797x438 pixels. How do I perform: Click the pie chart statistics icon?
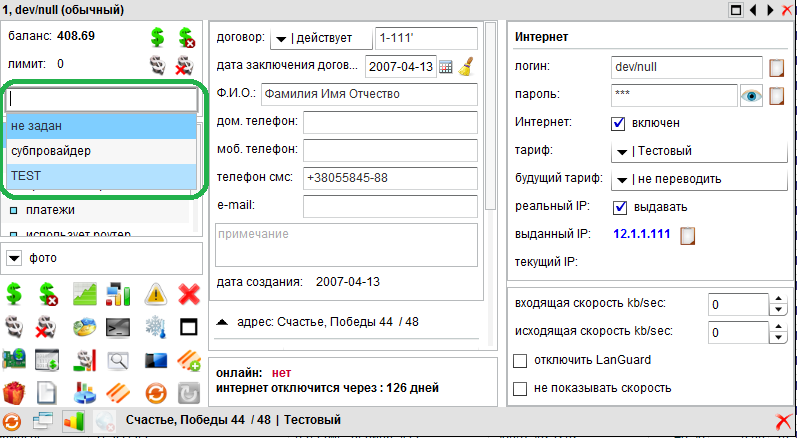84,391
